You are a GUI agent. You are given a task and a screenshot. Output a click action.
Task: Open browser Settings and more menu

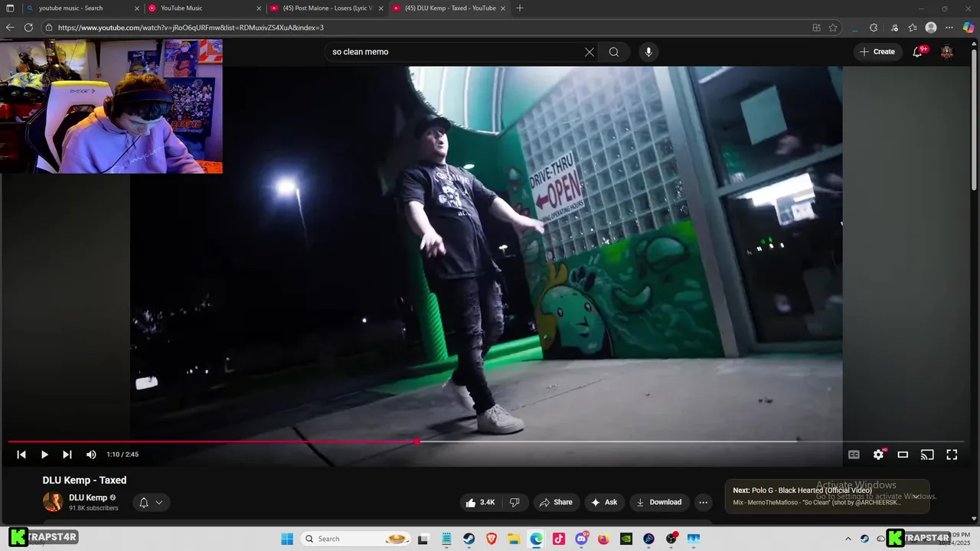pyautogui.click(x=949, y=28)
